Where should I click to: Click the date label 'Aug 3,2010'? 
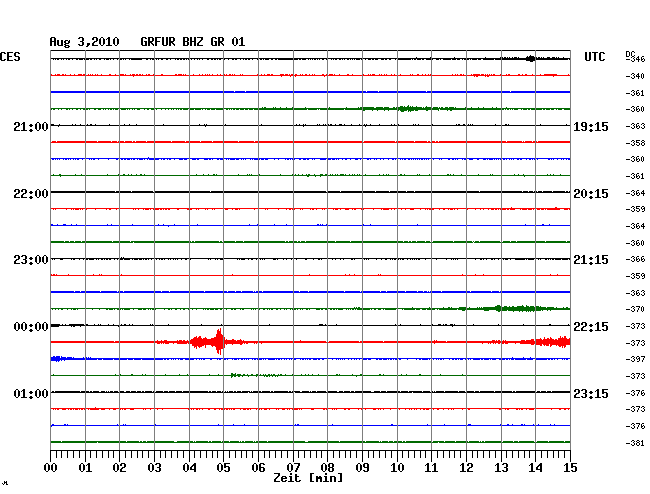[x=84, y=42]
